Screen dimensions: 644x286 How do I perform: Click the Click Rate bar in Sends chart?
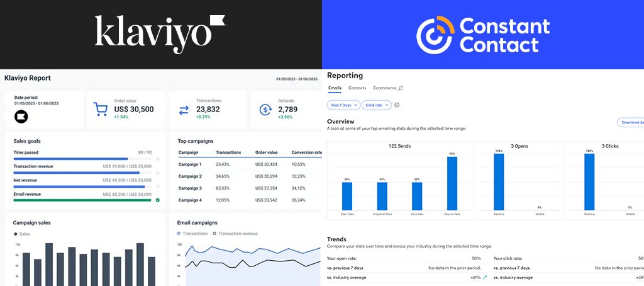click(417, 197)
